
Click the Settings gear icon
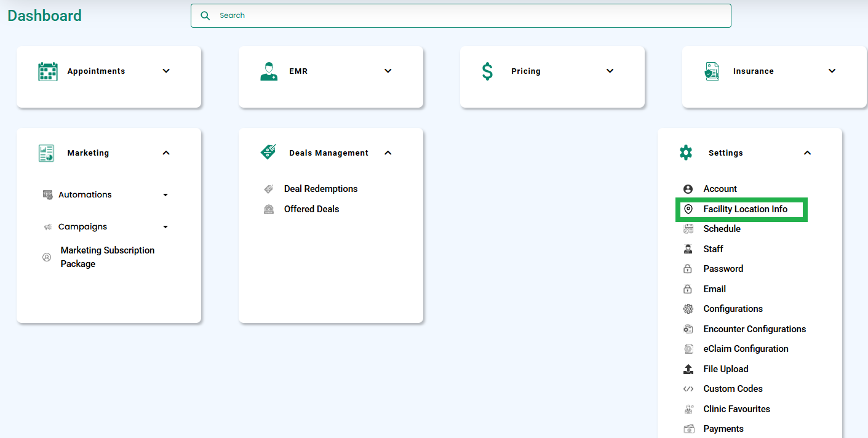click(x=686, y=153)
